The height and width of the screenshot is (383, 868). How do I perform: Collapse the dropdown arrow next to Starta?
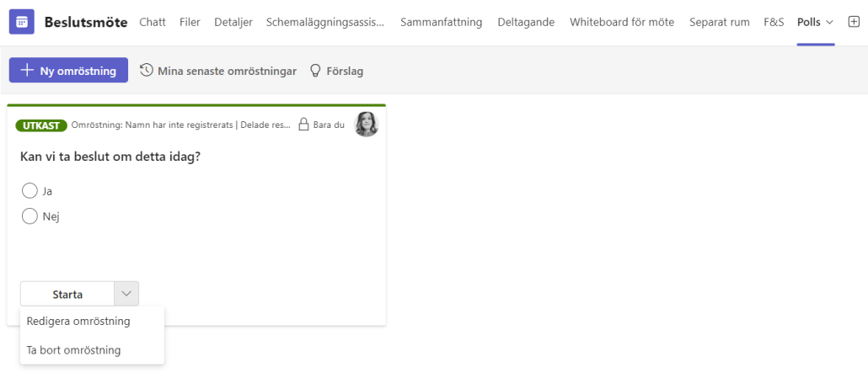(126, 294)
